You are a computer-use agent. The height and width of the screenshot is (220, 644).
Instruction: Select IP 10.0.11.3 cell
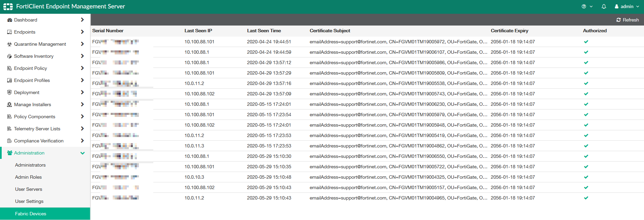[x=194, y=146]
